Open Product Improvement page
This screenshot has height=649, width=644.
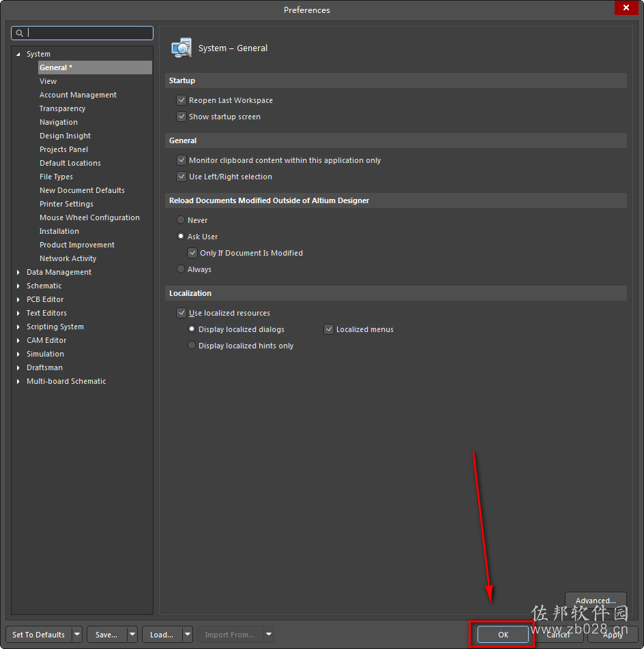(x=77, y=245)
